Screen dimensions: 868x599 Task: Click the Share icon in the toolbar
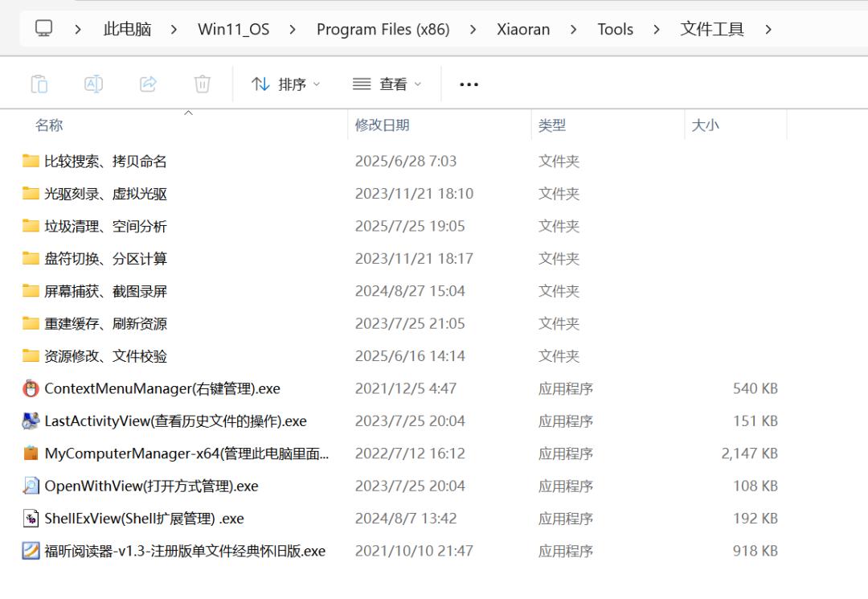pos(148,83)
